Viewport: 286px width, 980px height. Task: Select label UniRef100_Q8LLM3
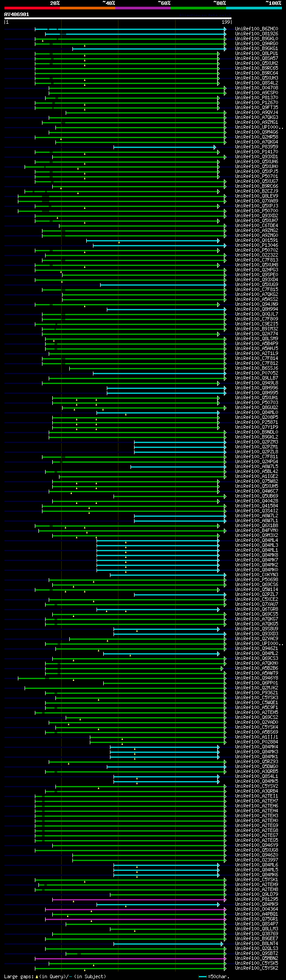(257, 929)
